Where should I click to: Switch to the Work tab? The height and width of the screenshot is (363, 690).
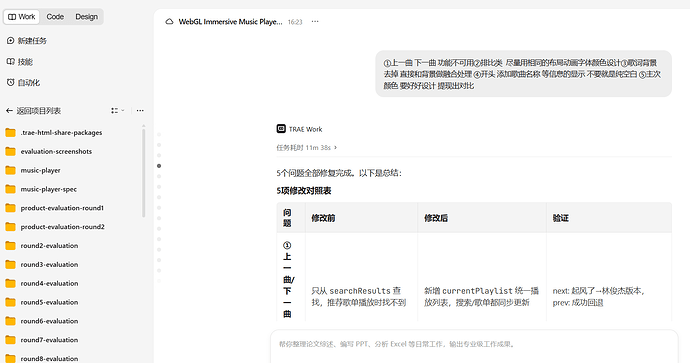point(22,17)
